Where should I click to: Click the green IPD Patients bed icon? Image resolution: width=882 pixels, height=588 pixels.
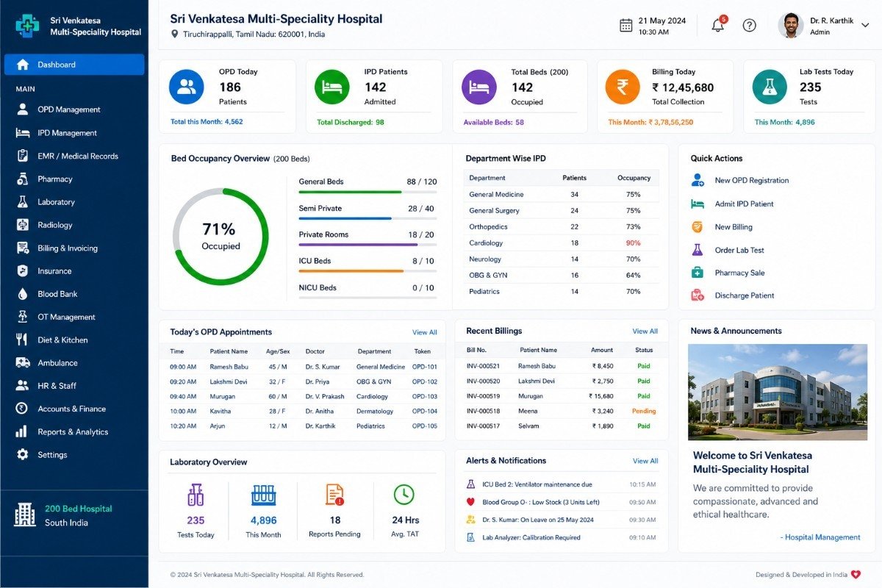[x=331, y=87]
